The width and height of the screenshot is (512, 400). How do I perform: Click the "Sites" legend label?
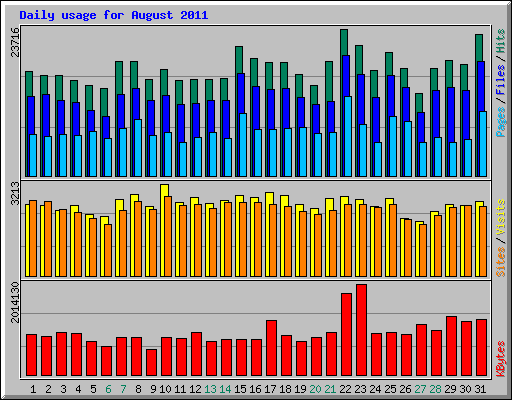pos(501,262)
